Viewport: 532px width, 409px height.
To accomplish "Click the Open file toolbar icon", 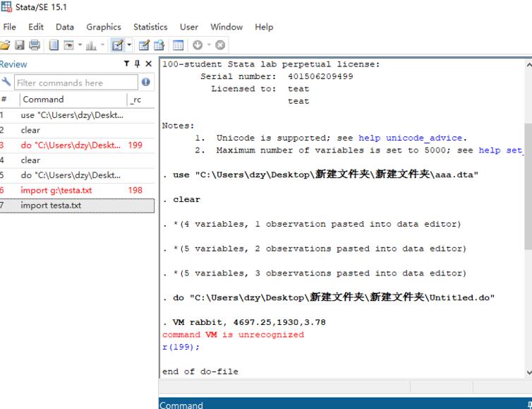I will 5,45.
